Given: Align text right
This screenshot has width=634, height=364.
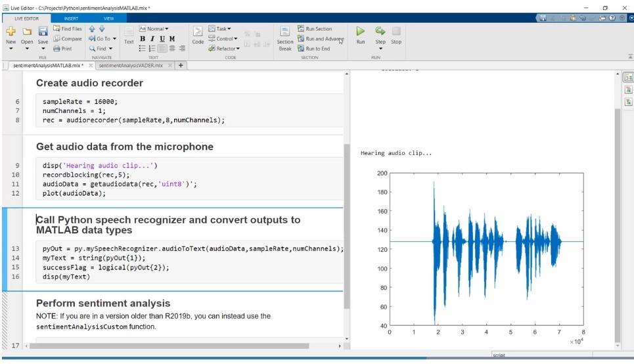Looking at the screenshot, I should [x=183, y=49].
